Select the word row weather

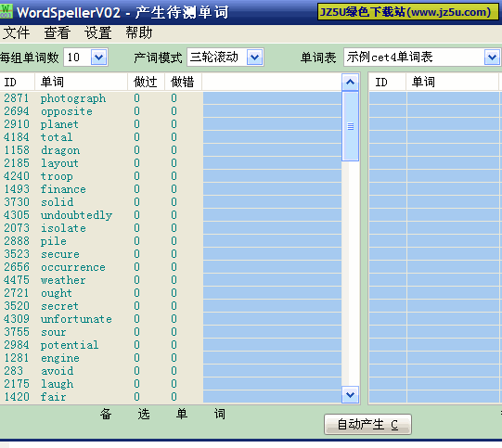coord(171,280)
